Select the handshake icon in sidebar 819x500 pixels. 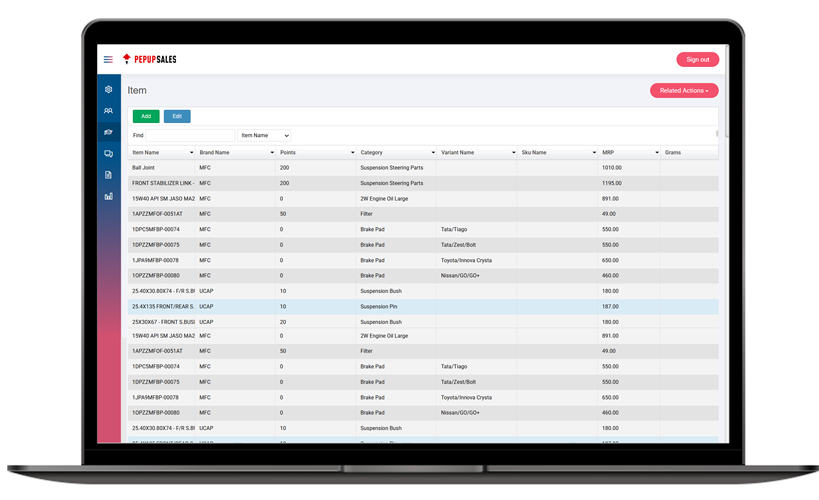coord(108,132)
